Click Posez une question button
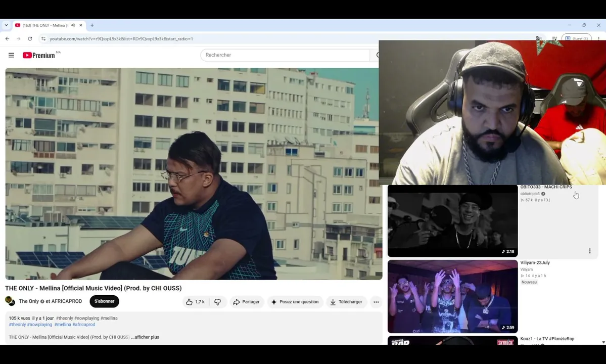The height and width of the screenshot is (364, 606). click(295, 302)
